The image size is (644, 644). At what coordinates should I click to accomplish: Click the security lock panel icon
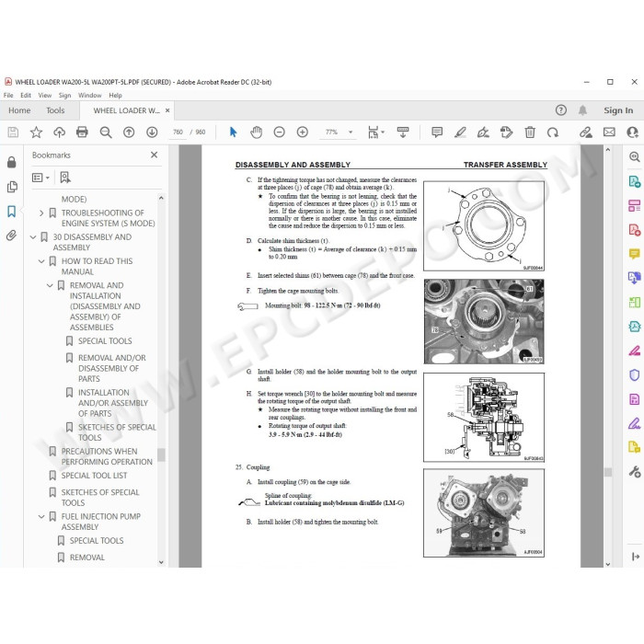[x=11, y=162]
